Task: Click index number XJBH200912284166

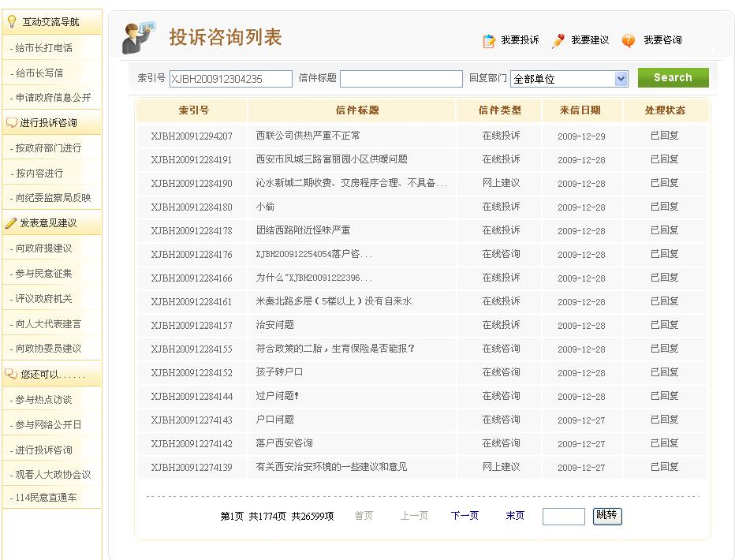Action: point(192,278)
